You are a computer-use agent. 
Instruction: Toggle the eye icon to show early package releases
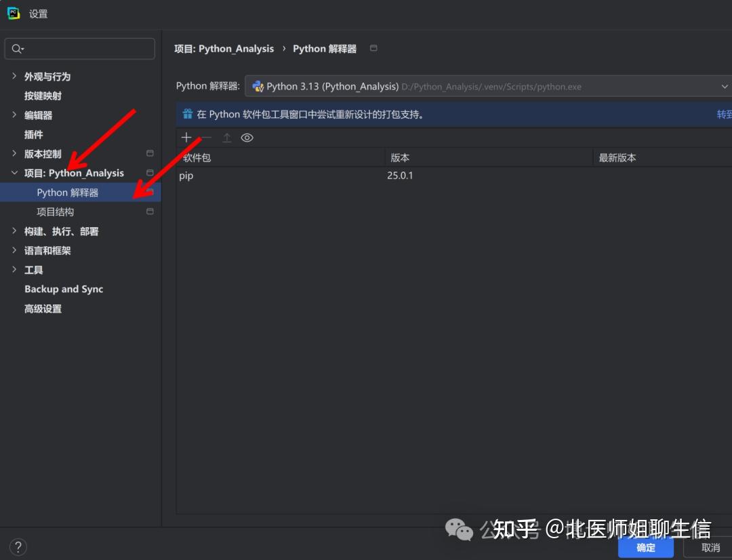click(x=247, y=137)
